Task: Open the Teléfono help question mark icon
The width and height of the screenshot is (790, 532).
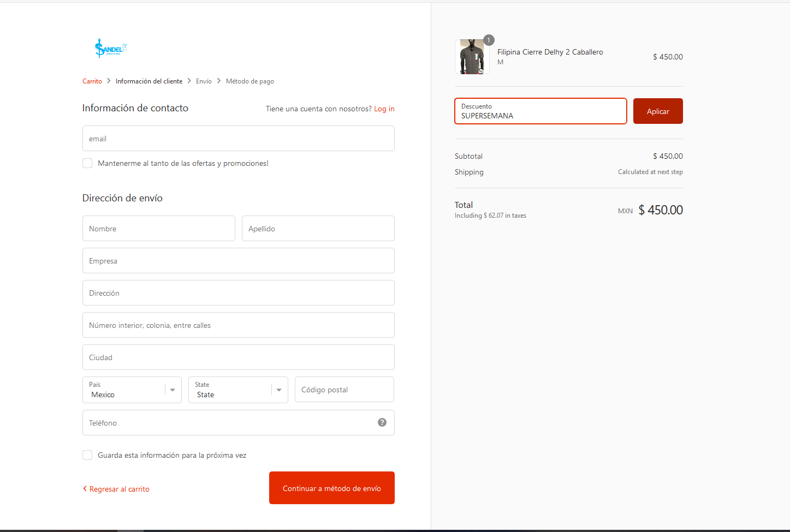Action: pos(382,422)
